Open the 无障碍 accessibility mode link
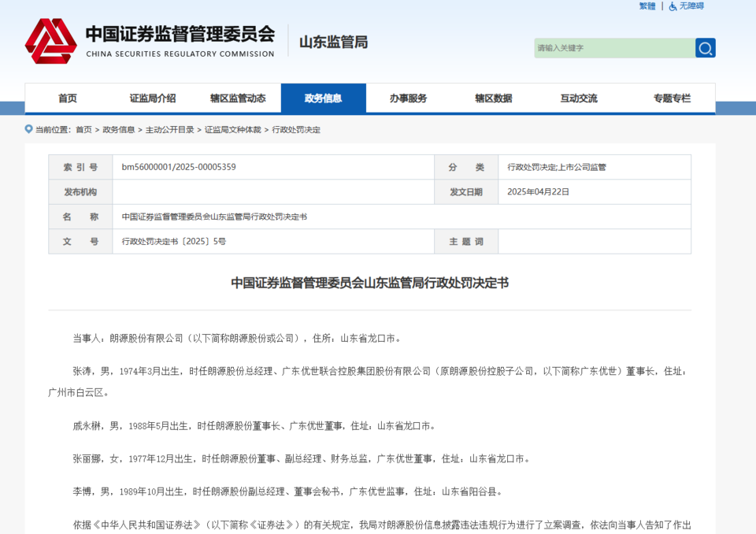Screen dimensions: 756x534 [691, 6]
